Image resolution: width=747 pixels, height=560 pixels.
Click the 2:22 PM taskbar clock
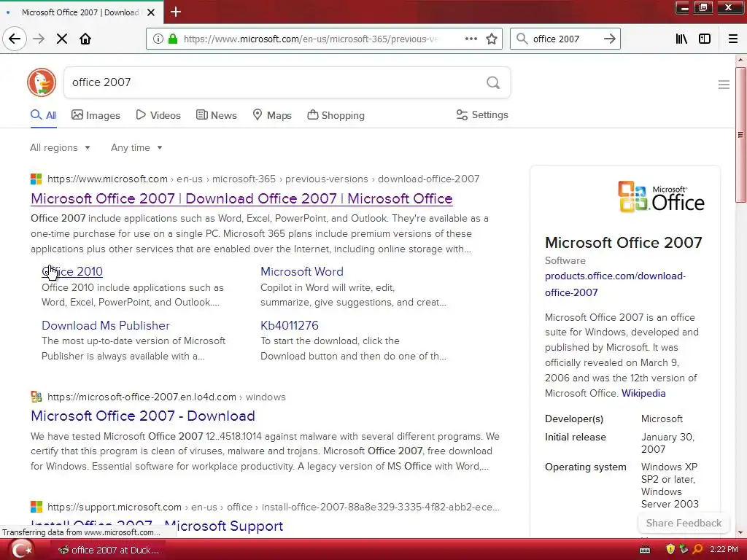tap(724, 550)
